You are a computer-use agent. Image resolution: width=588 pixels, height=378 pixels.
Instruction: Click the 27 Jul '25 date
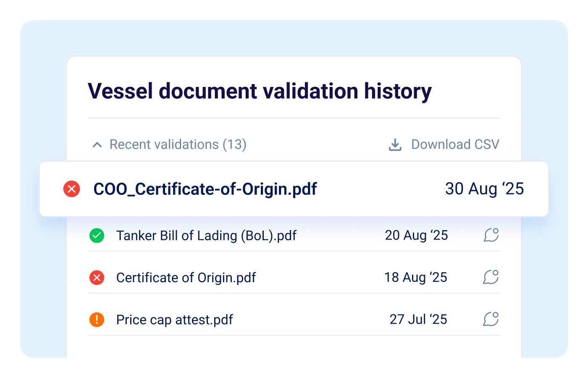(x=418, y=319)
